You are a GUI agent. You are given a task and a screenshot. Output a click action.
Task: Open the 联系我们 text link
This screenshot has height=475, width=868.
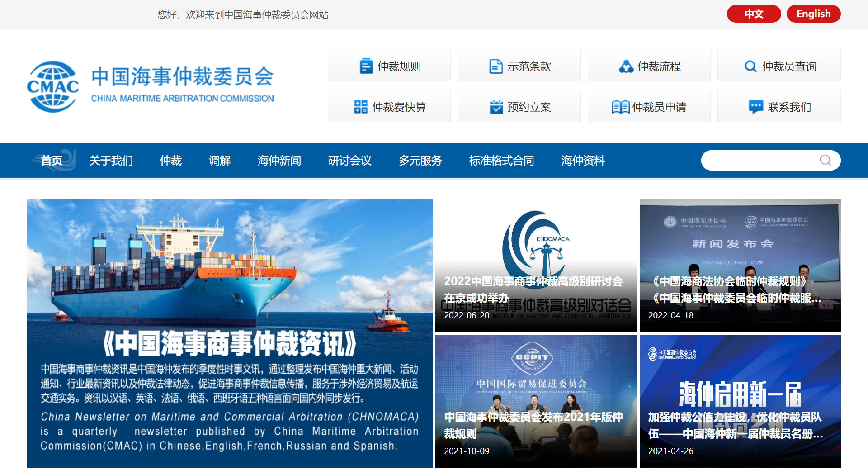pos(789,107)
